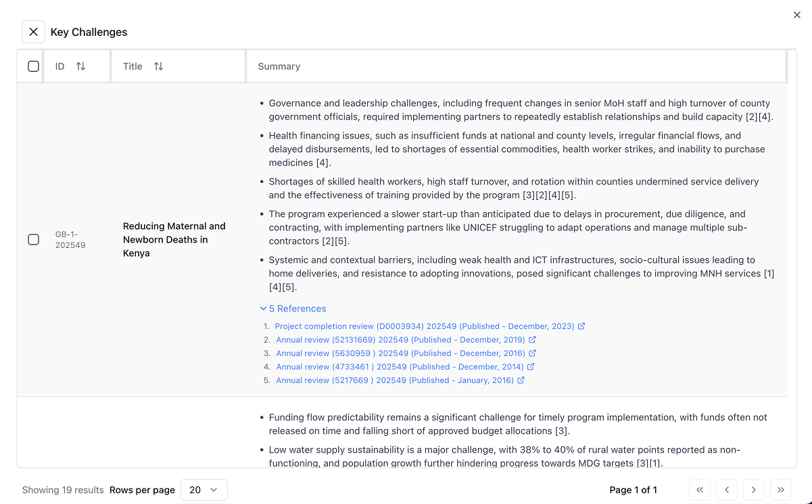This screenshot has width=812, height=504.
Task: Go to the previous page
Action: [x=727, y=490]
